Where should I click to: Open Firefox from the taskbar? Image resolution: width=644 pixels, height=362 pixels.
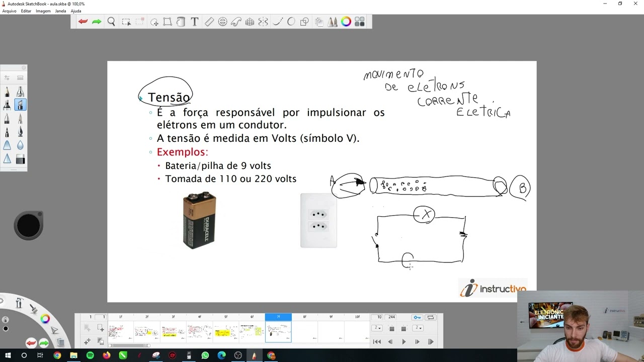click(x=107, y=355)
